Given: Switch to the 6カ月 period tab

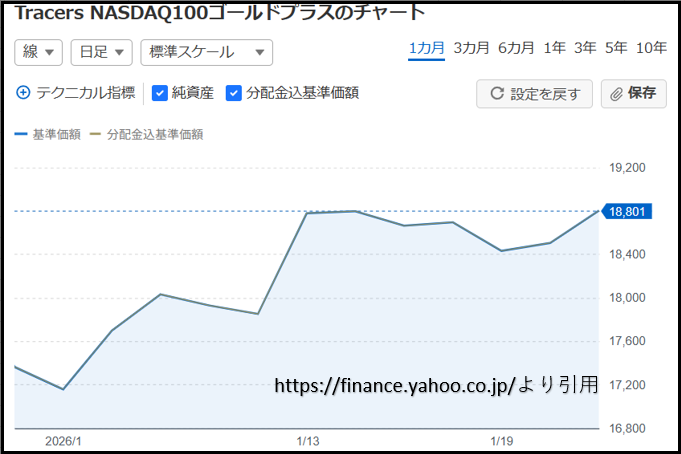Looking at the screenshot, I should pyautogui.click(x=516, y=48).
